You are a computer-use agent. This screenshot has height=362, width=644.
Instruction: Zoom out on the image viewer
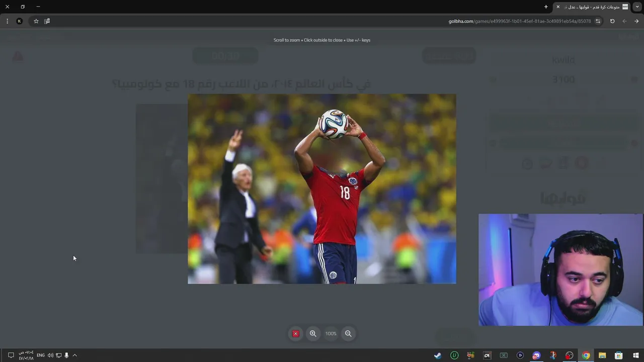point(348,333)
